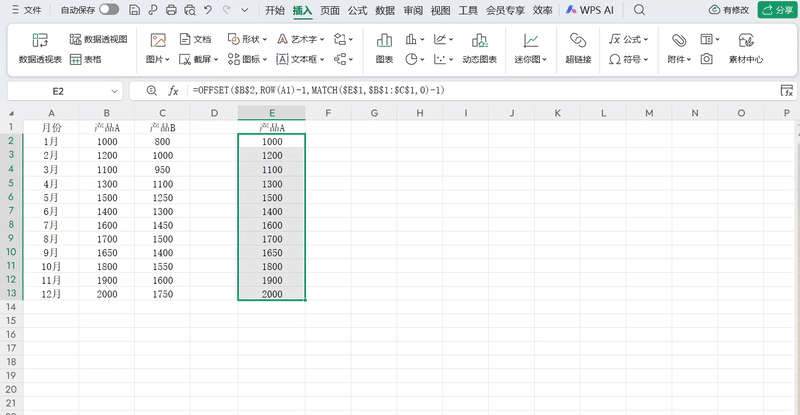The image size is (800, 415).
Task: Select cell B2 containing 1000
Action: 107,142
